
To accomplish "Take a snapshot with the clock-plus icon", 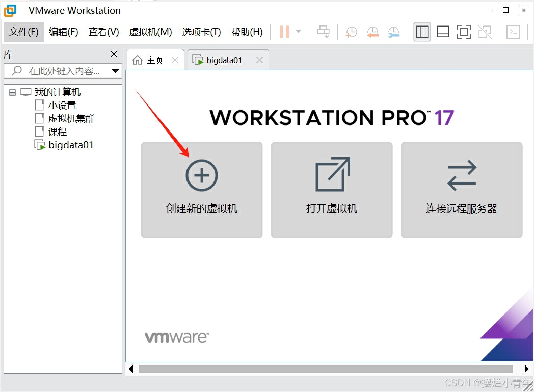I will click(351, 32).
